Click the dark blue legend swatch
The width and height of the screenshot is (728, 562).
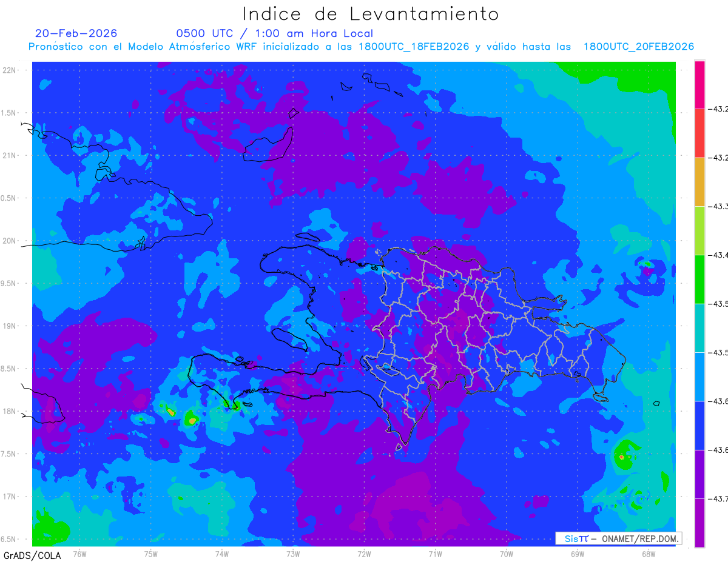699,425
